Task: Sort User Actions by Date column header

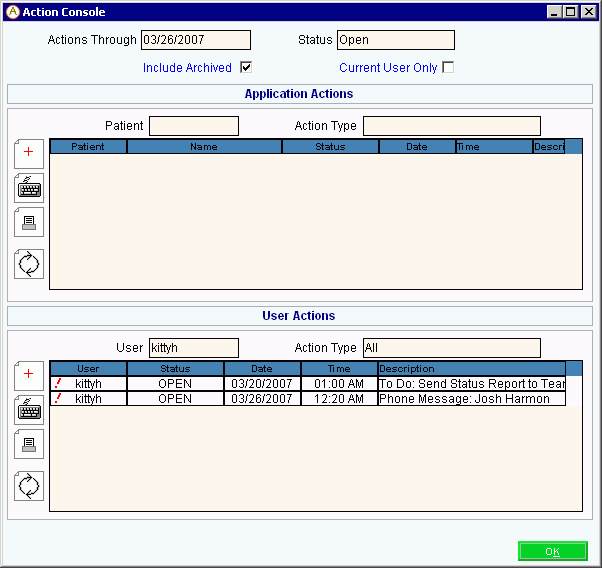Action: [x=262, y=369]
